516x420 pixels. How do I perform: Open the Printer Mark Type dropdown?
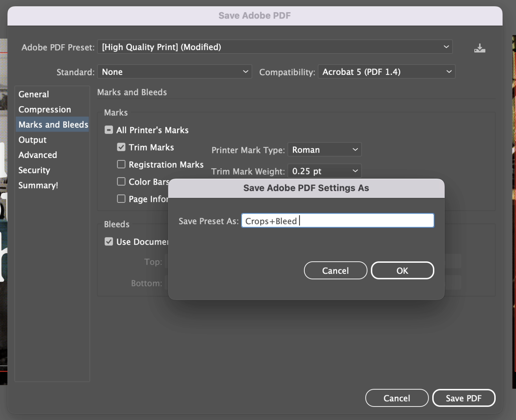pyautogui.click(x=325, y=150)
